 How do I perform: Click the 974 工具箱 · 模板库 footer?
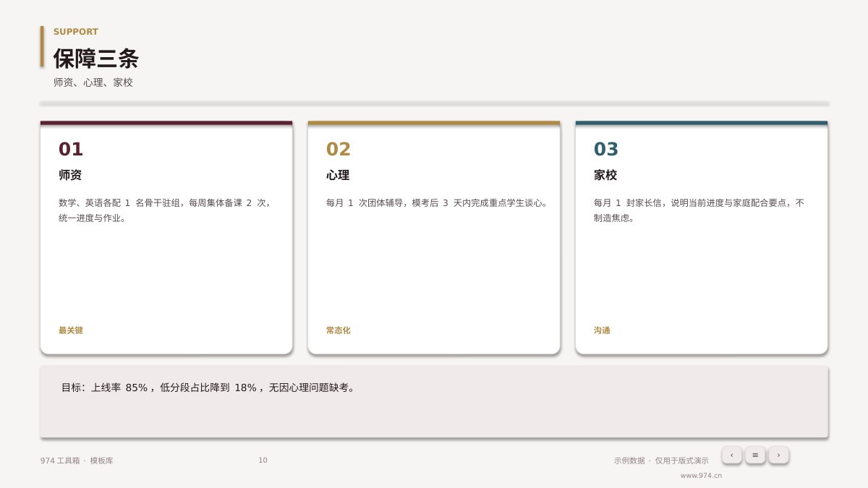(x=77, y=461)
